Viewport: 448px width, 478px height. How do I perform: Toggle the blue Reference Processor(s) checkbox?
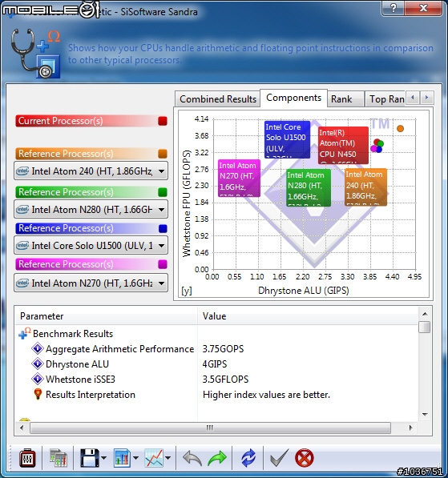[x=163, y=228]
